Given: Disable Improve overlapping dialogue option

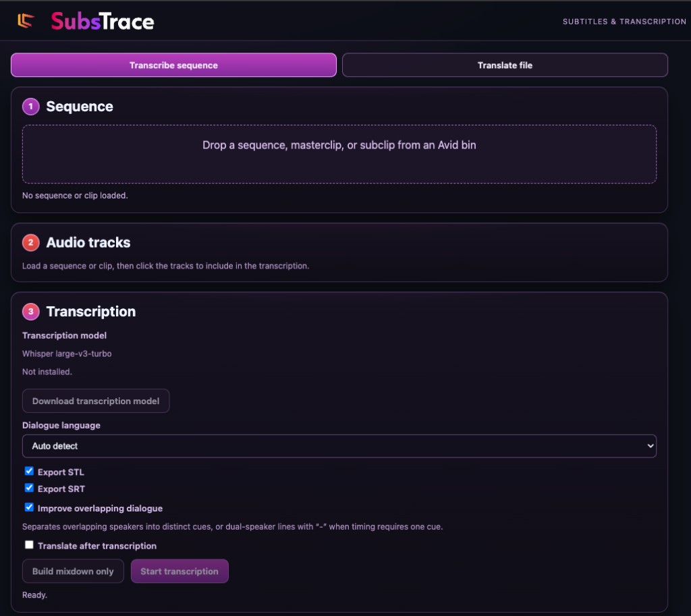Looking at the screenshot, I should point(29,507).
